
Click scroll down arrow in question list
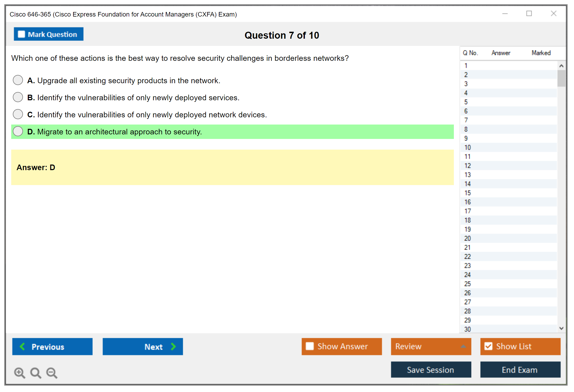pyautogui.click(x=561, y=328)
